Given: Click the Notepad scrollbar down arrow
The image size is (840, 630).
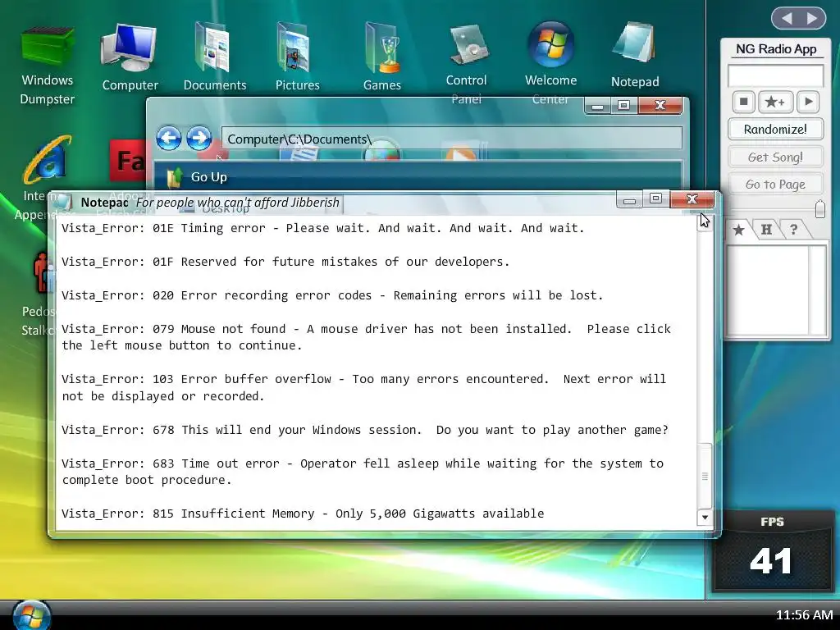Looking at the screenshot, I should click(x=705, y=517).
